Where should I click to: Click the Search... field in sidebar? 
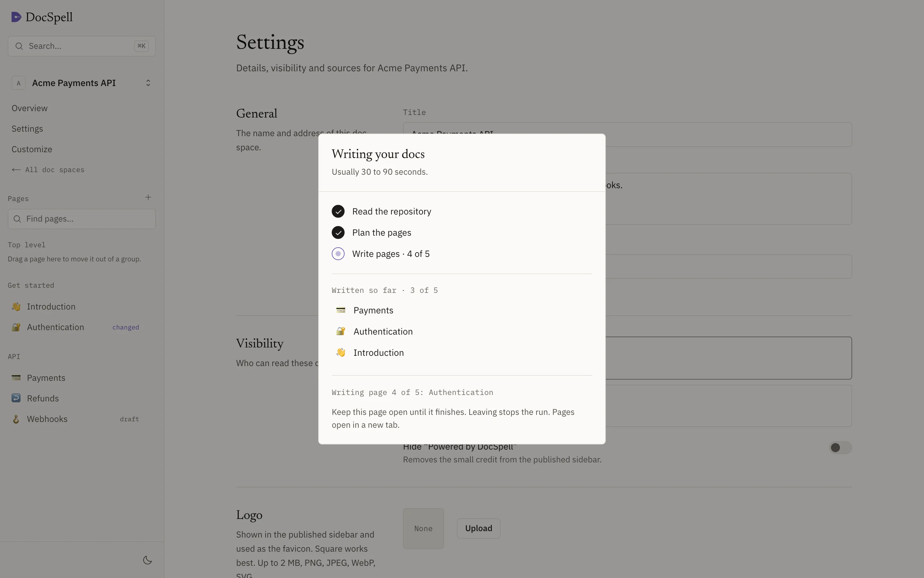(81, 46)
